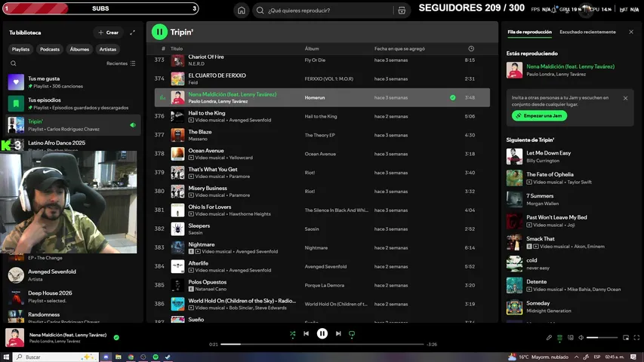Switch player to full screen
Viewport: 644px width, 362px height.
[x=636, y=337]
